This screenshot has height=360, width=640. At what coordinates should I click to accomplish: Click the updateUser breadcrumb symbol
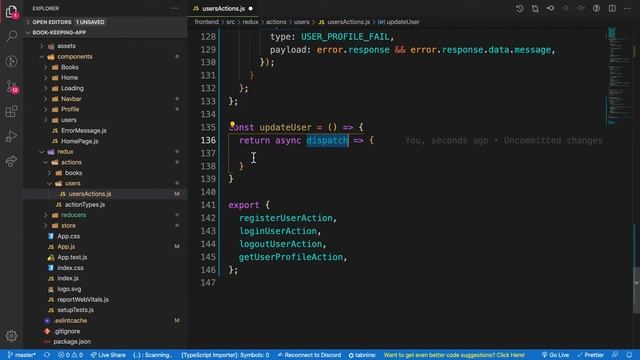399,22
